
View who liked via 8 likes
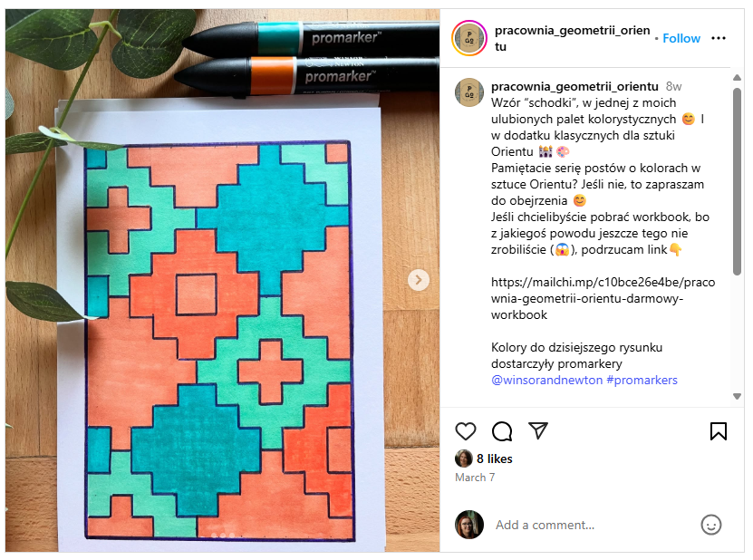494,459
